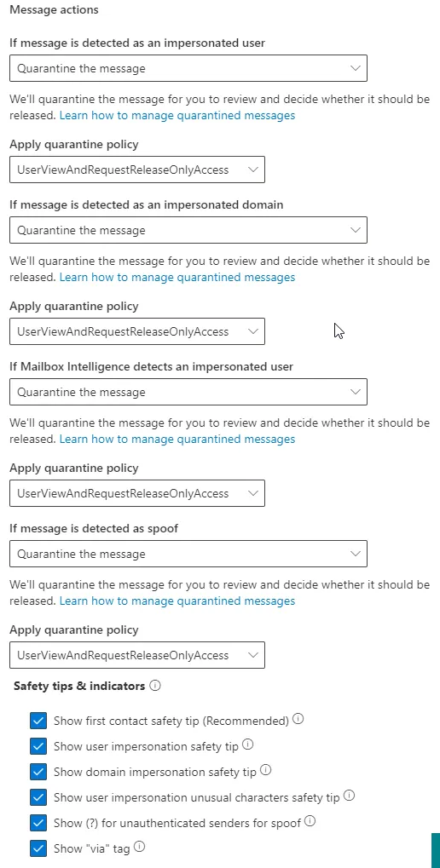Viewport: 440px width, 868px height.
Task: Click info icon next to first contact safety tip
Action: (298, 719)
